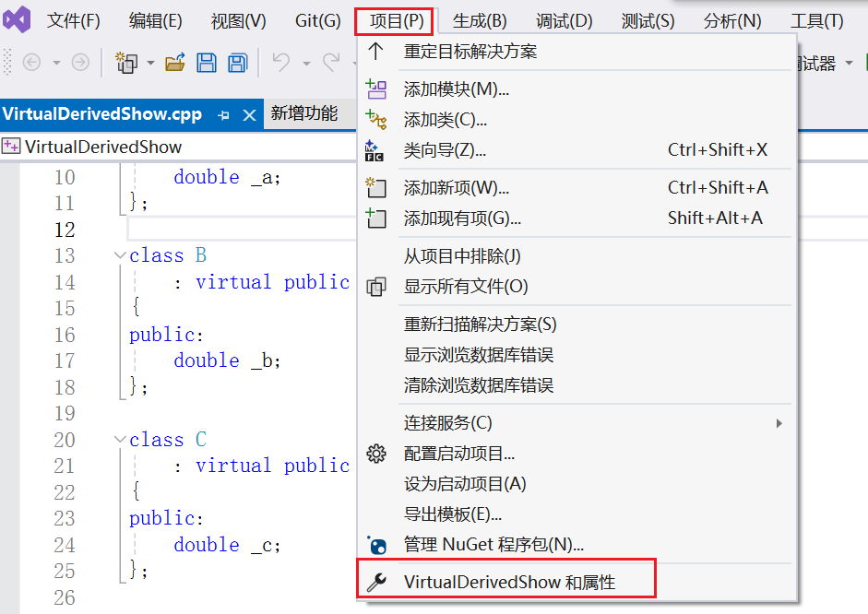Switch to the 新增功能 tab

[x=303, y=114]
